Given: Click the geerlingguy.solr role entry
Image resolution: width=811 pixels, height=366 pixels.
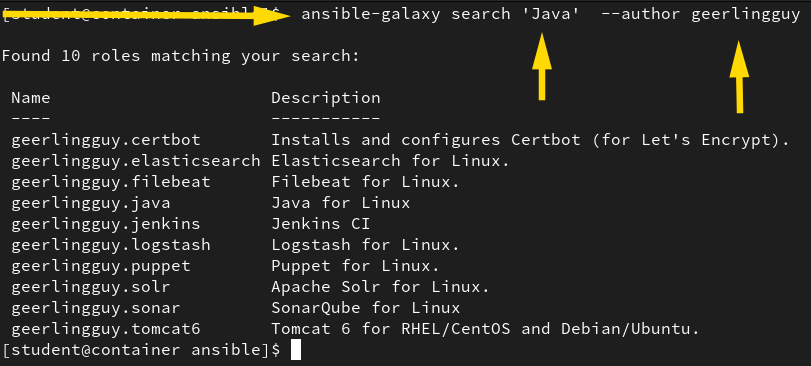Looking at the screenshot, I should pos(91,287).
